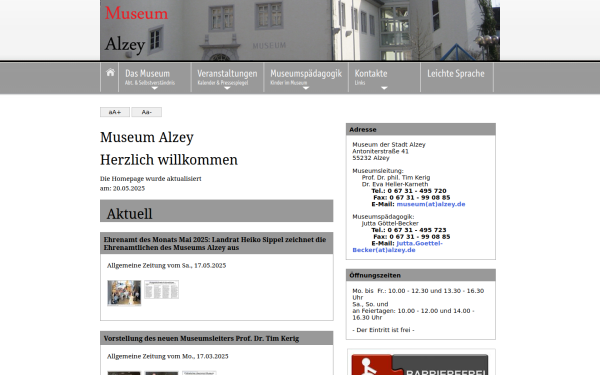The image size is (600, 375).
Task: Select the name Jutta Göttel-Becker
Action: click(390, 223)
